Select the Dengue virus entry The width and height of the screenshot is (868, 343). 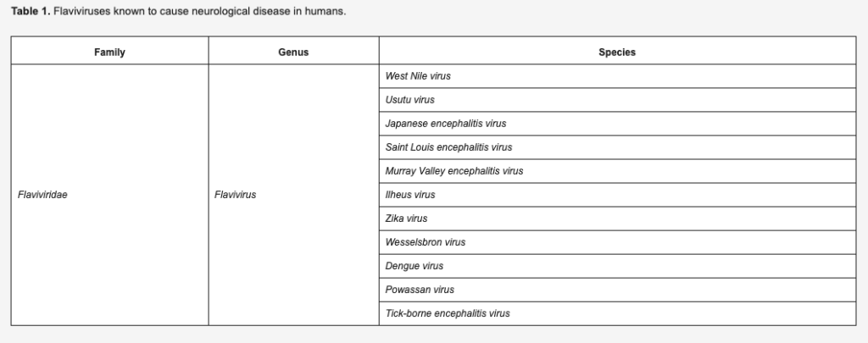[x=617, y=267]
